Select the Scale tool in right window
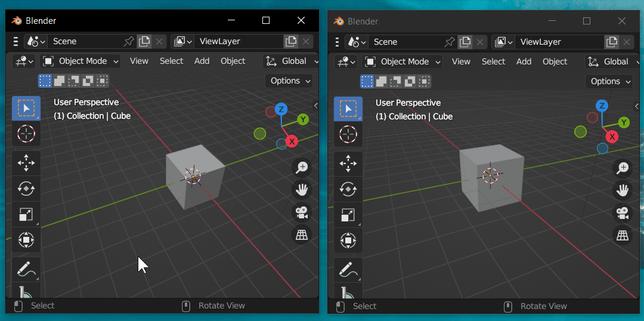Image resolution: width=644 pixels, height=321 pixels. [x=348, y=215]
